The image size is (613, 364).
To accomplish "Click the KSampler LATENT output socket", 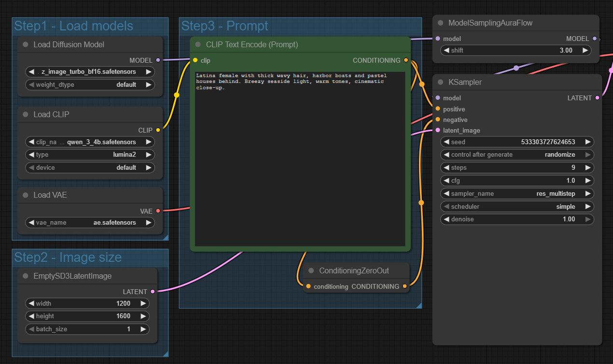I will click(598, 98).
